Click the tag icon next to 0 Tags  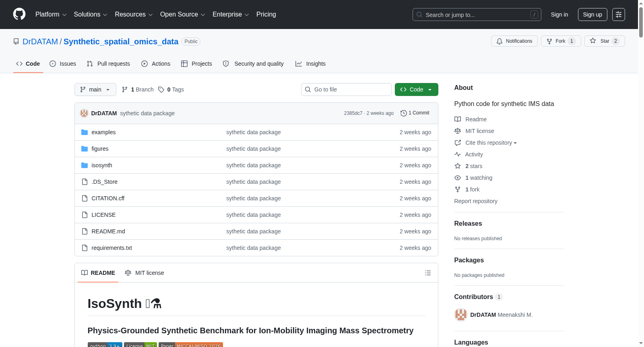tap(161, 89)
